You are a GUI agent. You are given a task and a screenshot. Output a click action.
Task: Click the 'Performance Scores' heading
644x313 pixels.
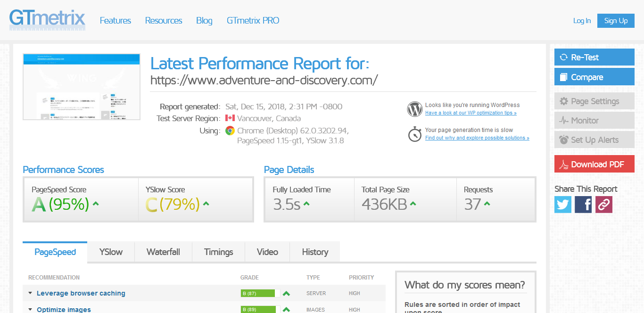click(63, 170)
